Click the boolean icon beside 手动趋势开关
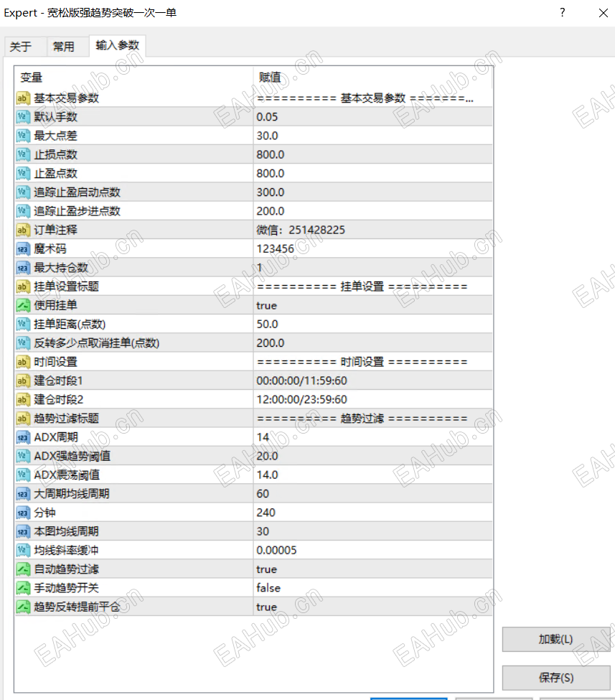Image resolution: width=615 pixels, height=700 pixels. tap(22, 588)
